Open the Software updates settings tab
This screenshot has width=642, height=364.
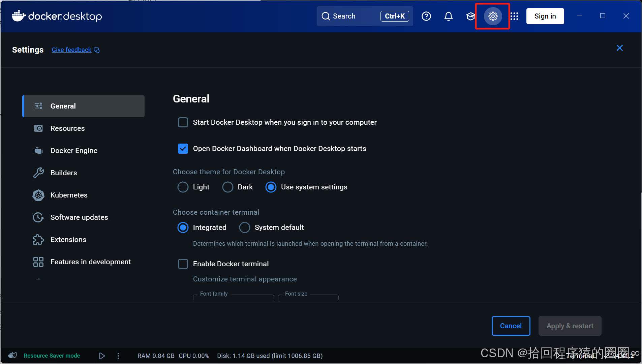pyautogui.click(x=84, y=217)
